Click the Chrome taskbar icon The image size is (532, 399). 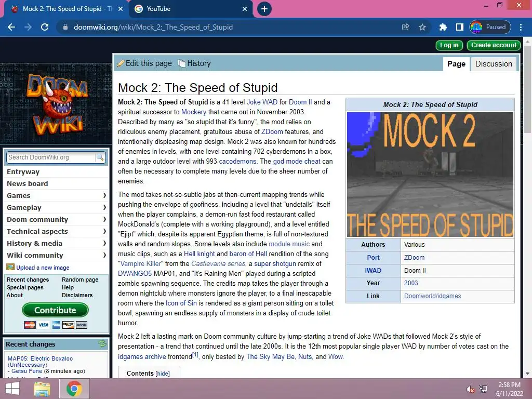pyautogui.click(x=74, y=389)
